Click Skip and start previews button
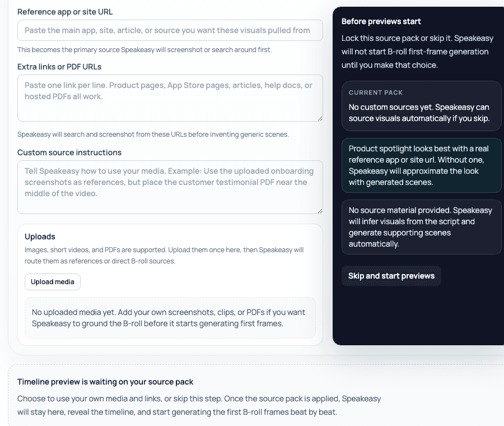This screenshot has width=504, height=426. (x=391, y=276)
